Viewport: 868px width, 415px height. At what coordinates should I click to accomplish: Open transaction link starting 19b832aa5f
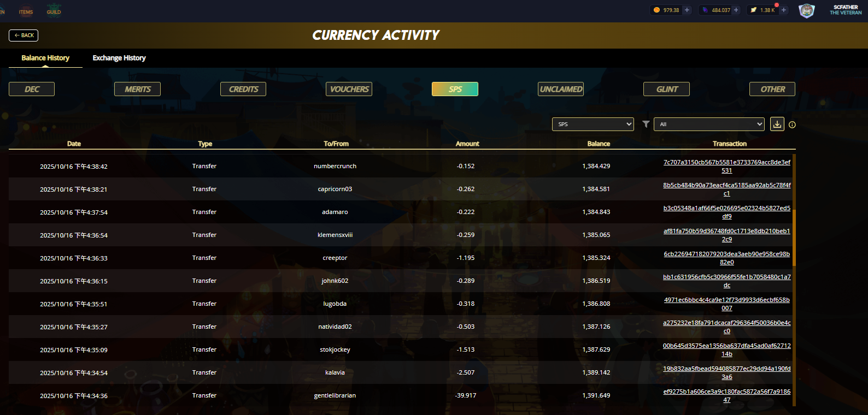727,372
